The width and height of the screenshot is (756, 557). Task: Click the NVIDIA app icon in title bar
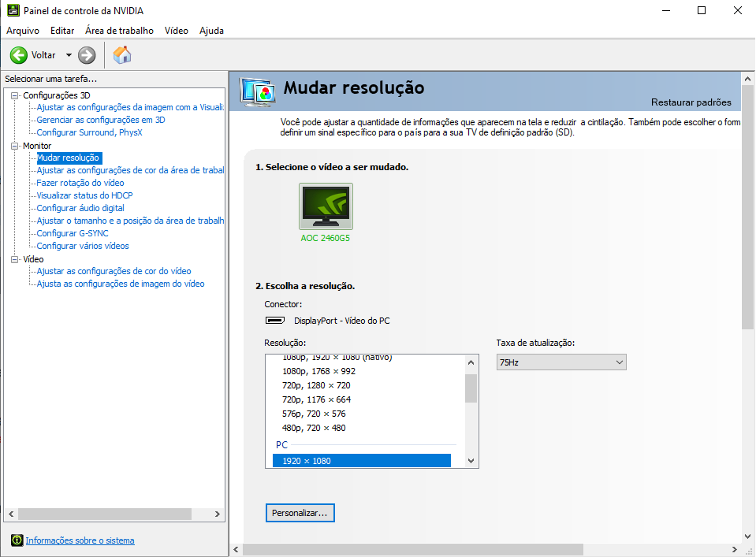coord(13,10)
